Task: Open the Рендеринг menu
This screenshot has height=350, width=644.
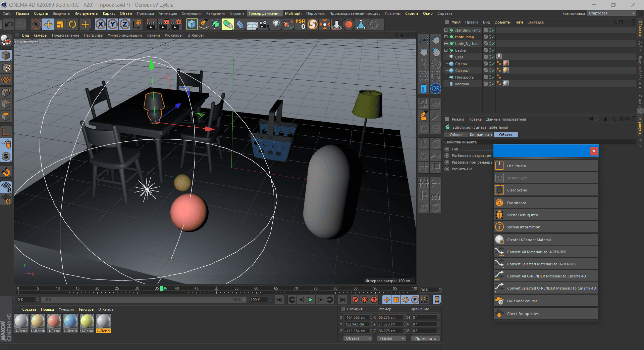Action: [216, 13]
